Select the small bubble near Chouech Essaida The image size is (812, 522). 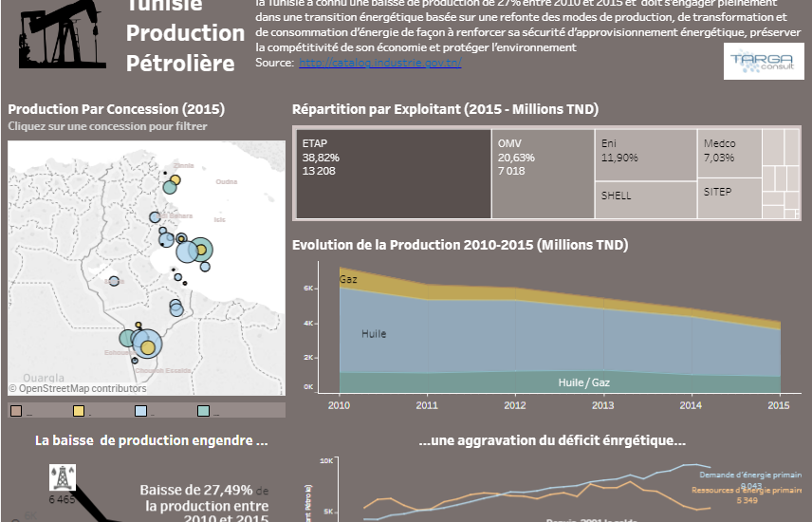coord(135,361)
